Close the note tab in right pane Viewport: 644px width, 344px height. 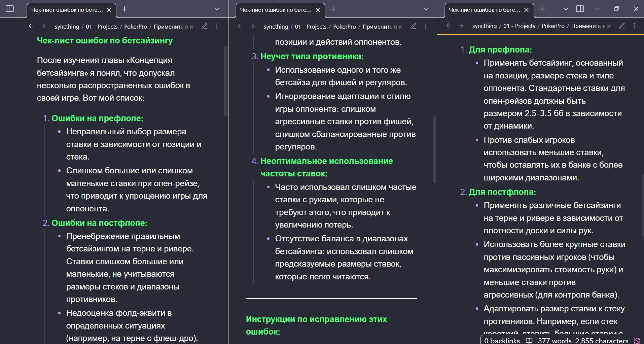pos(527,10)
